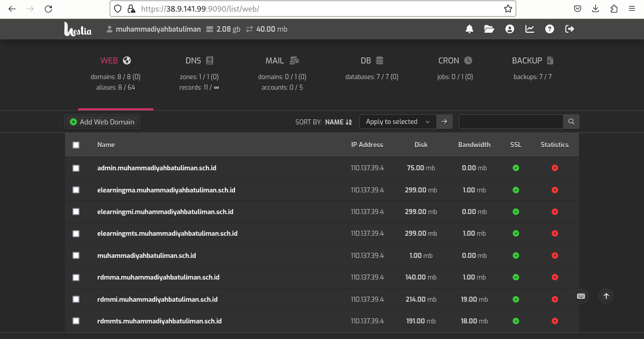Click the domain search input field

coord(511,122)
